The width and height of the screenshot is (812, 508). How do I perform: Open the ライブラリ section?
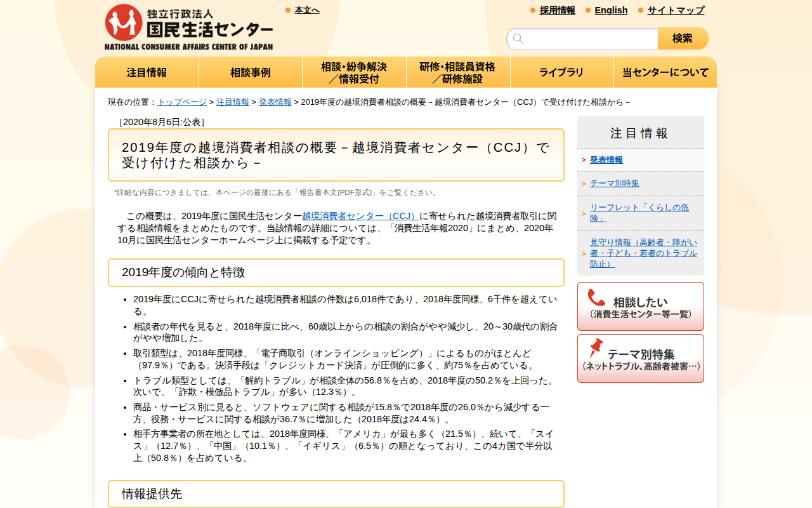[561, 72]
